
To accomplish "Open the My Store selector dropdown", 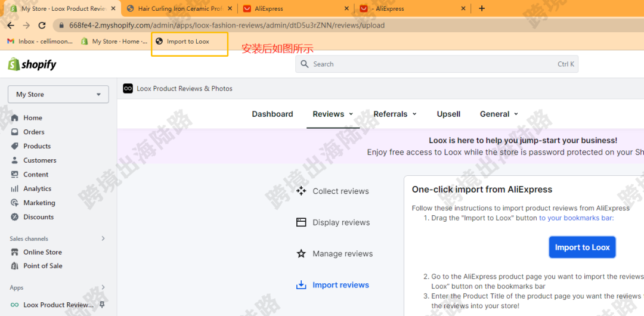I will (58, 94).
